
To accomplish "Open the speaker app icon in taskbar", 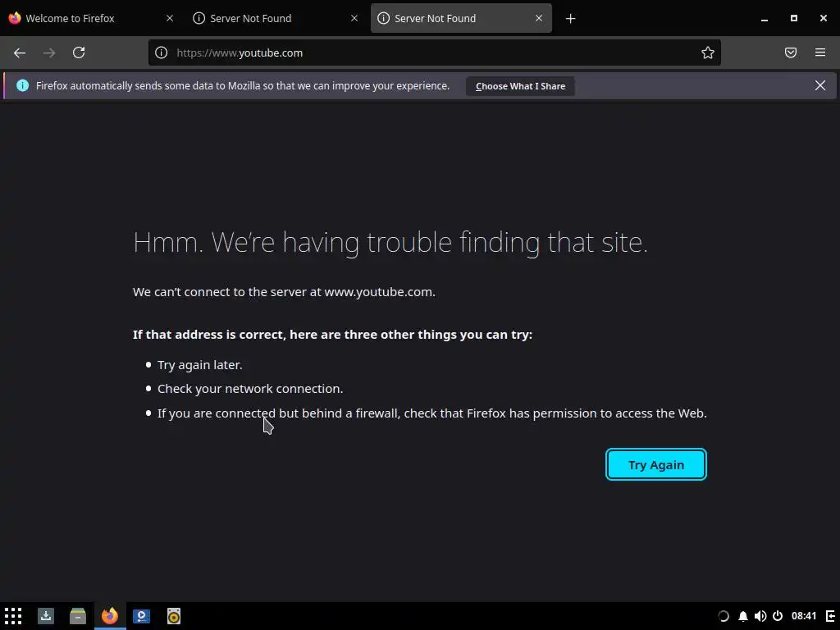I will point(174,616).
